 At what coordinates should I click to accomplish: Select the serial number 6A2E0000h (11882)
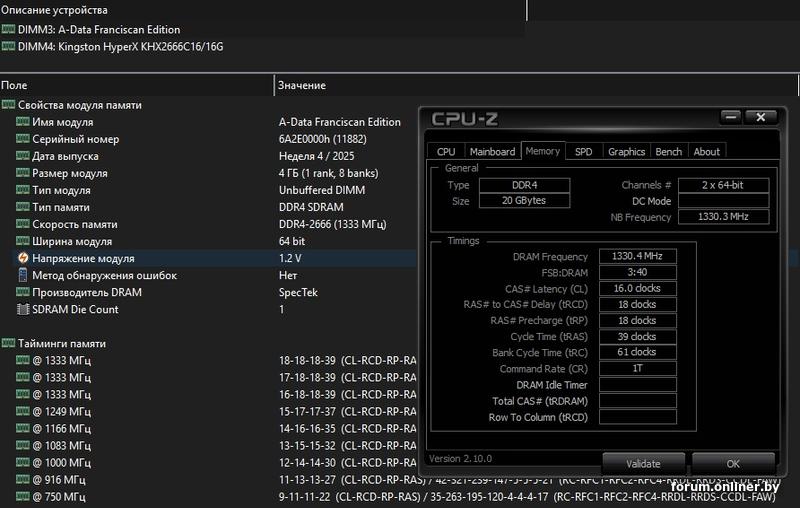coord(322,139)
